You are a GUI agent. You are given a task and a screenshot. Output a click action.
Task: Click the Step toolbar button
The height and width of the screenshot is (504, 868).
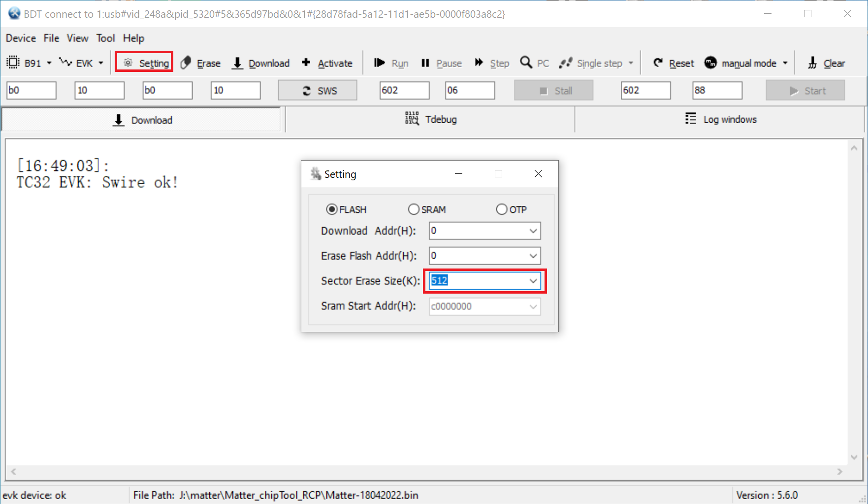tap(492, 63)
